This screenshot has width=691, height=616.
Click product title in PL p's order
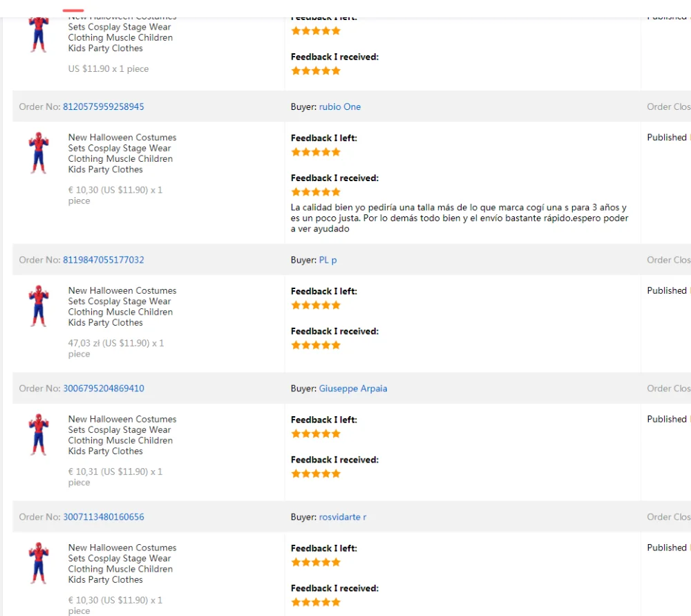click(x=122, y=306)
